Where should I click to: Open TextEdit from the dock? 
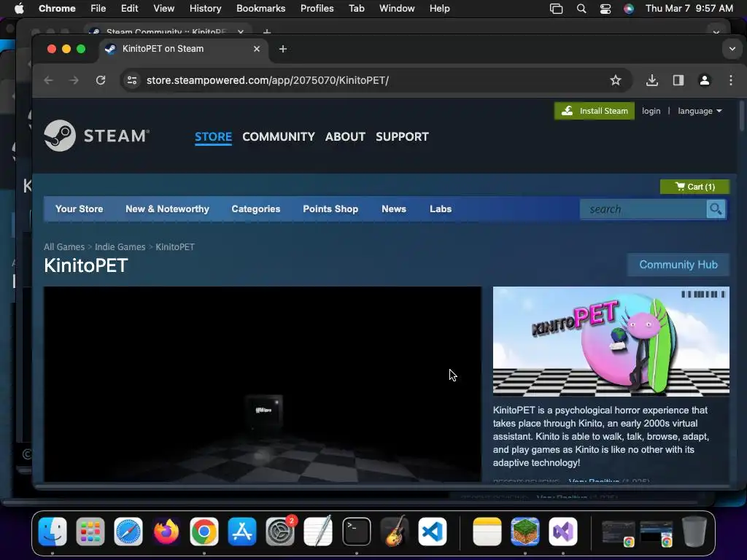click(318, 532)
